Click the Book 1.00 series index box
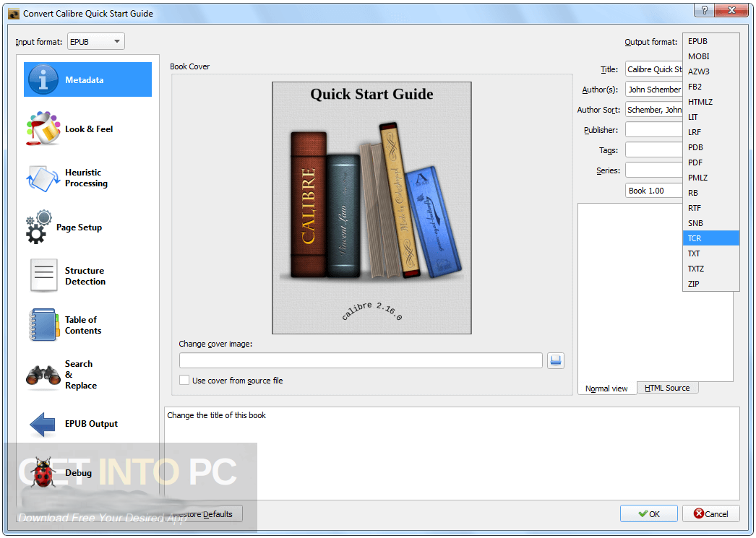The height and width of the screenshot is (538, 756). [654, 191]
